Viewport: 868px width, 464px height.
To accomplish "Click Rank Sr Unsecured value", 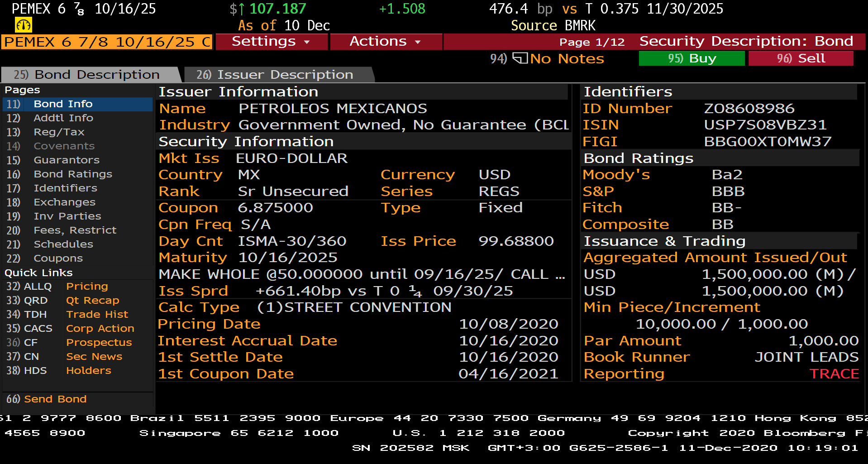I will 293,191.
